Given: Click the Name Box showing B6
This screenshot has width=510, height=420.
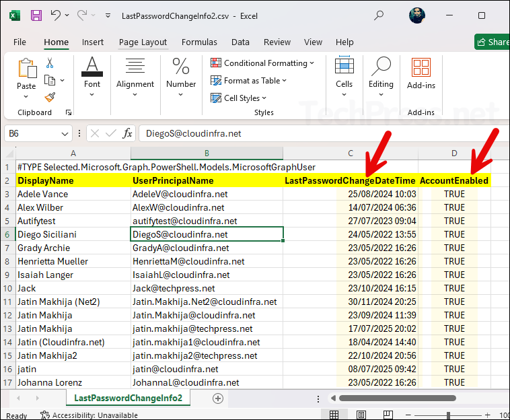Looking at the screenshot, I should [x=32, y=134].
